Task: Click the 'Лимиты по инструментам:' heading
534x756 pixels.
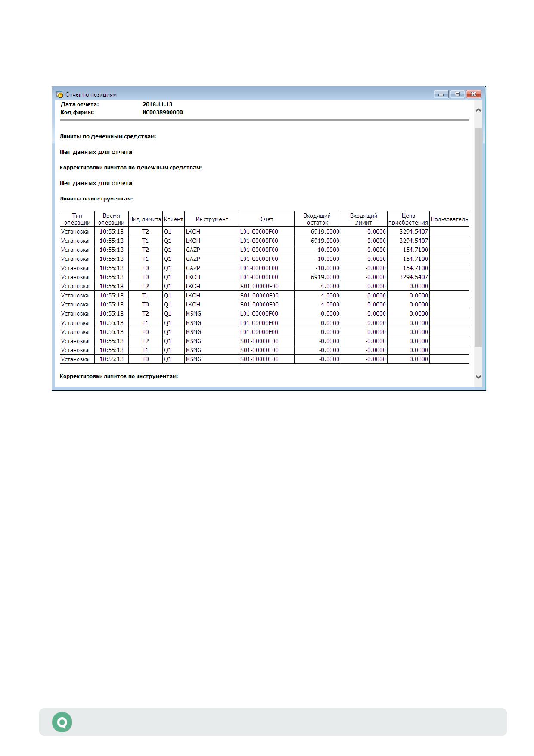Action: pyautogui.click(x=96, y=199)
